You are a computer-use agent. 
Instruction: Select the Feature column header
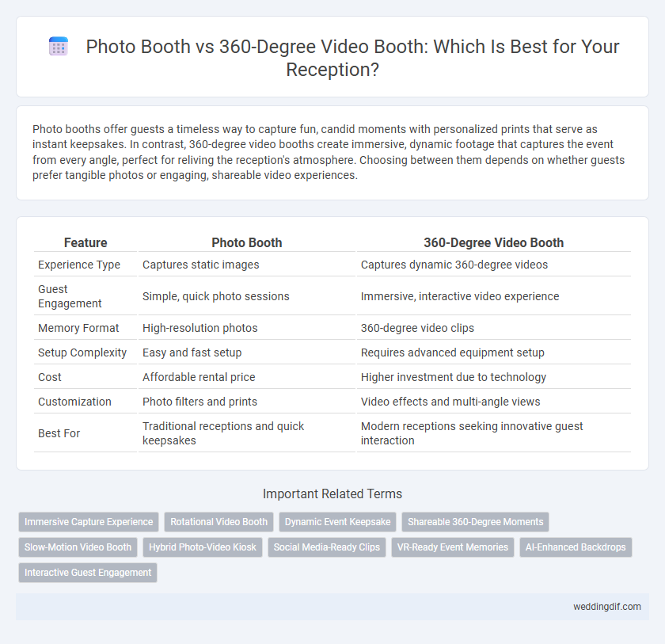tap(85, 242)
